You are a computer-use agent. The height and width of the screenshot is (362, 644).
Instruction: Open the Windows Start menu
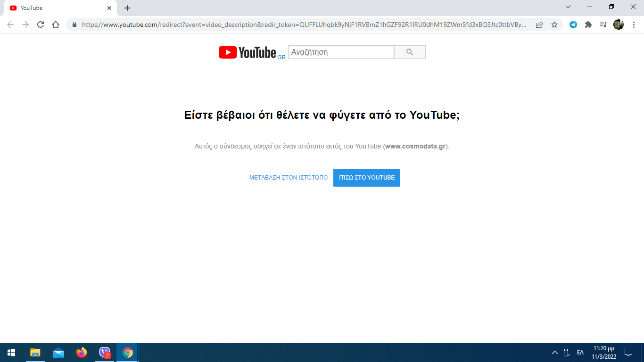pyautogui.click(x=11, y=353)
